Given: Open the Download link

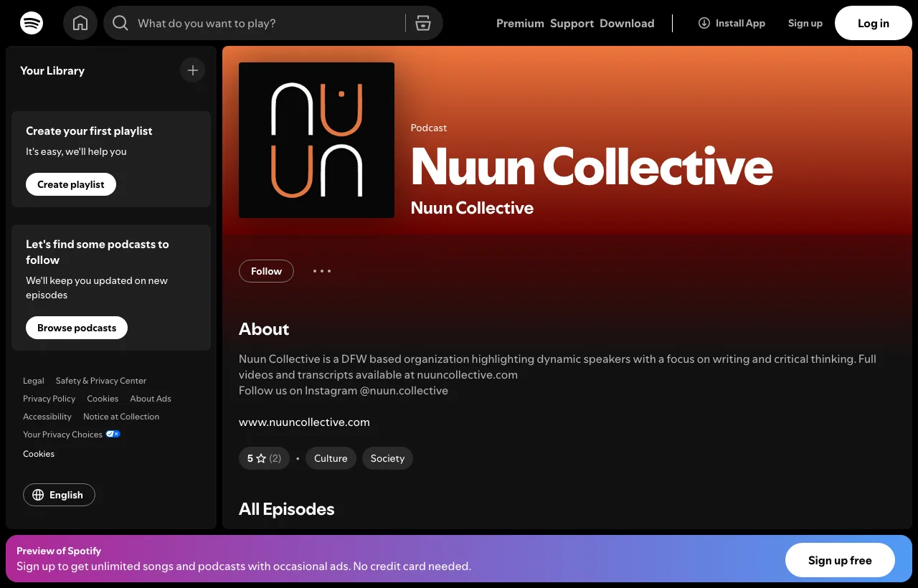Looking at the screenshot, I should tap(627, 23).
